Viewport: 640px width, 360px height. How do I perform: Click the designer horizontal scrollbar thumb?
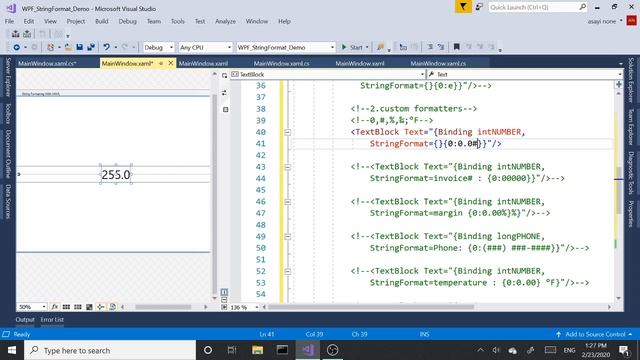pyautogui.click(x=163, y=307)
